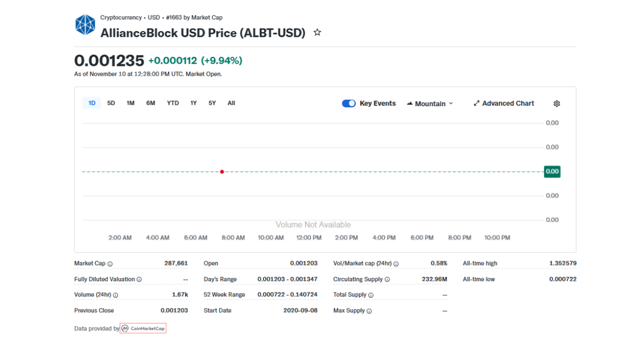
Task: Click the red price marker on chart
Action: tap(222, 172)
